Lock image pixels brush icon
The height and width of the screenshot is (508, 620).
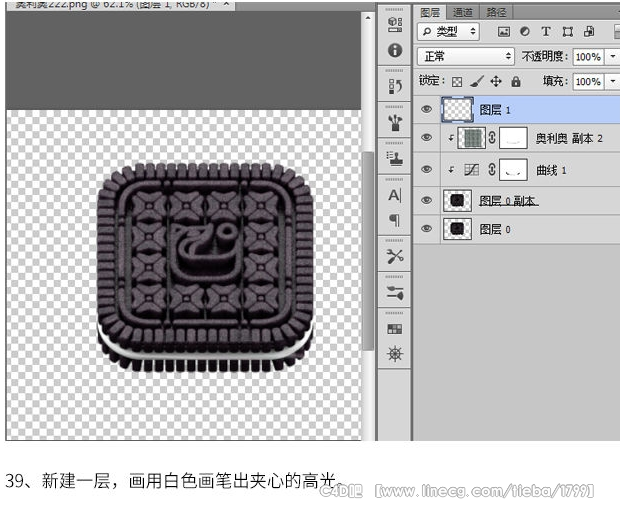[x=477, y=81]
